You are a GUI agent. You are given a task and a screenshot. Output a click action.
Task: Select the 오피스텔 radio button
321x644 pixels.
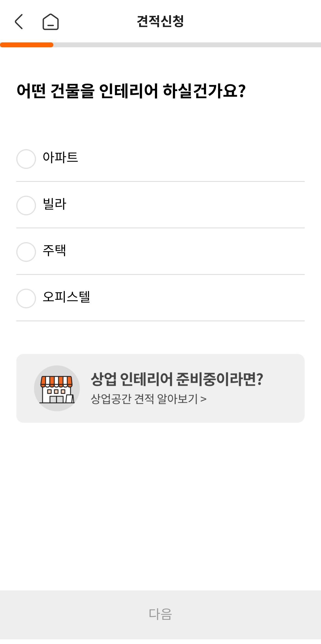(26, 298)
